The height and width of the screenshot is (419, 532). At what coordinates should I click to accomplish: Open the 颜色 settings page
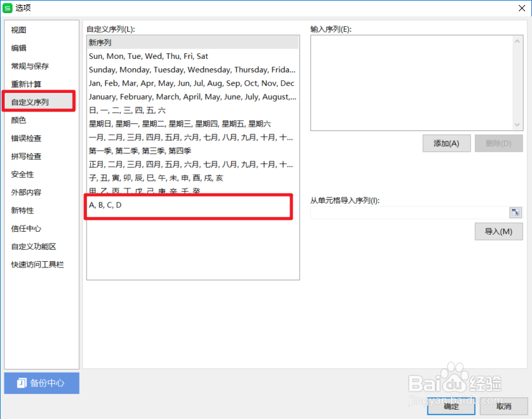click(x=19, y=120)
